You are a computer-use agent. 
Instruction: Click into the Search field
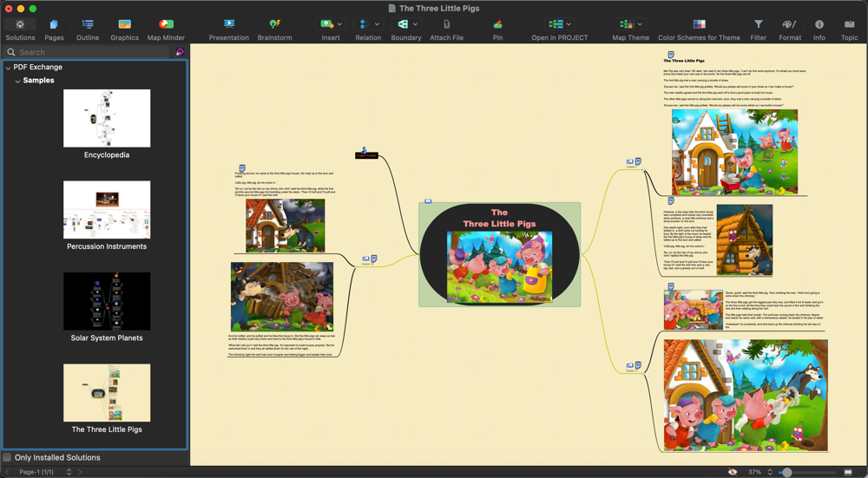86,52
